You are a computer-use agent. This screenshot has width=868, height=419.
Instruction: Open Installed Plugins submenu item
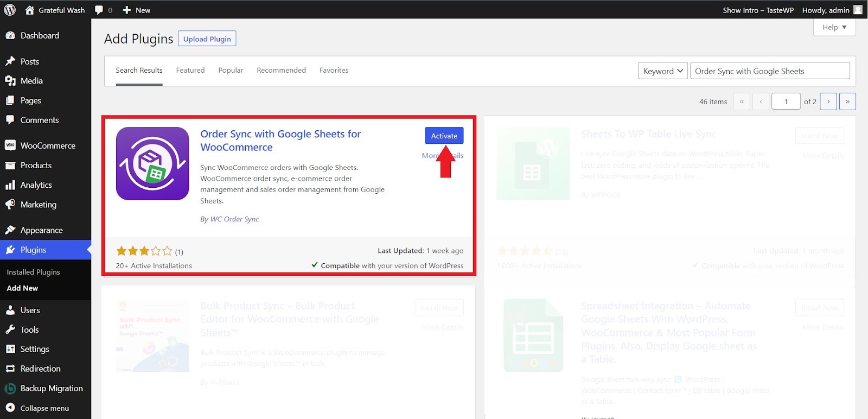tap(34, 272)
